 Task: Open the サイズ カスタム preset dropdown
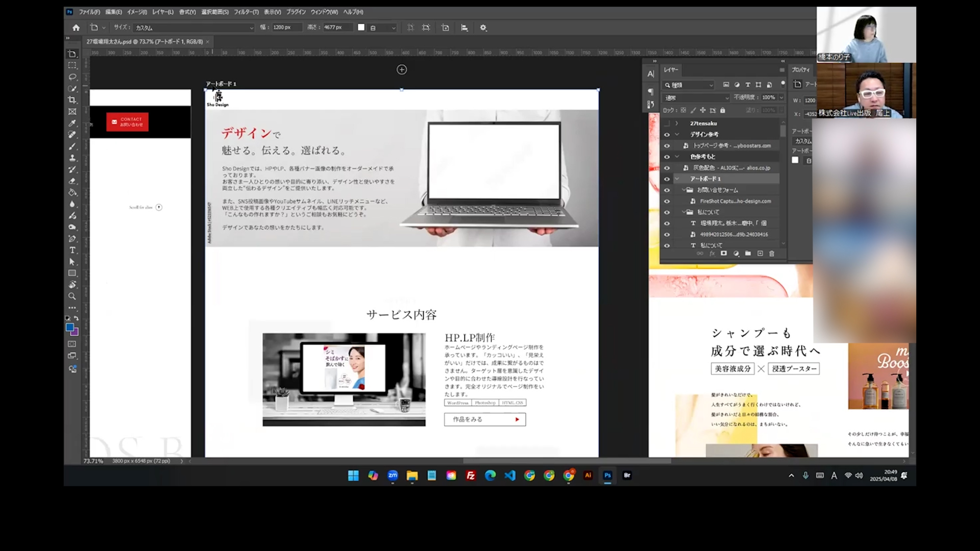(x=194, y=28)
